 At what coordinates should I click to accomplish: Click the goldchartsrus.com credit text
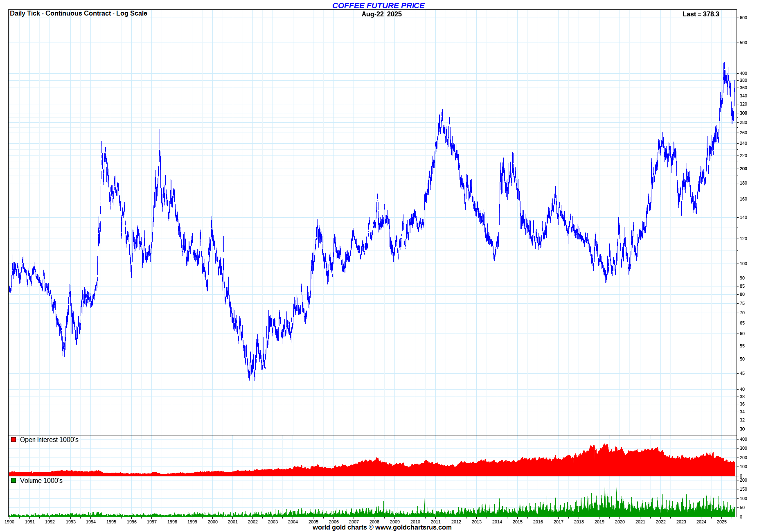(x=382, y=527)
